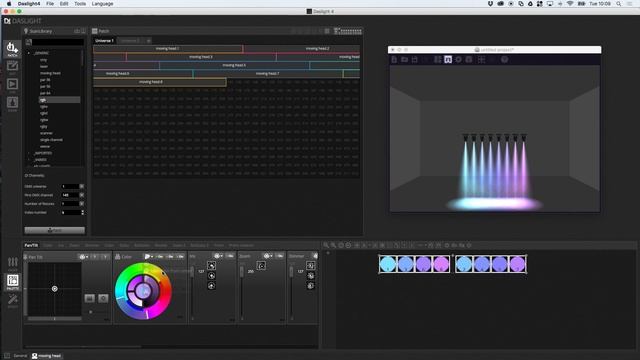Viewport: 640px width, 360px height.
Task: Select the magic wand effects icon
Action: pos(13,300)
